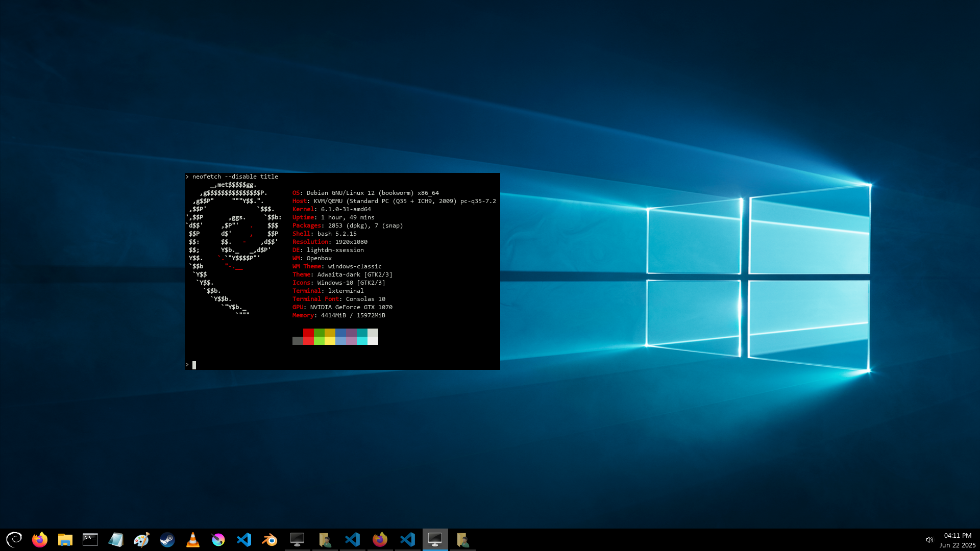Click the GPU value 'NVIDIA GeForce GTX 1070'

point(351,307)
